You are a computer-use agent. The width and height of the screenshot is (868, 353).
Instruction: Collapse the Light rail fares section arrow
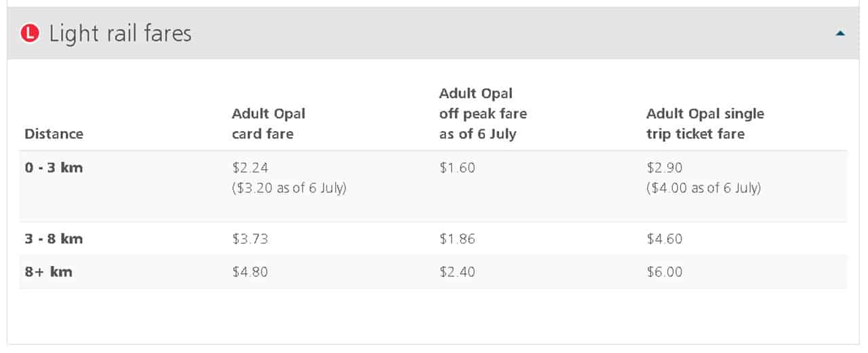(x=840, y=33)
